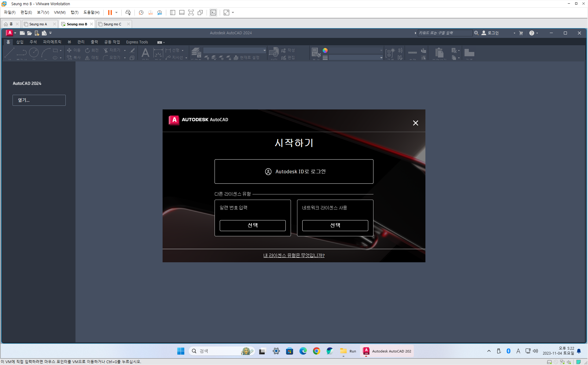Switch to the Seung mo C VM tab
588x365 pixels.
(112, 24)
